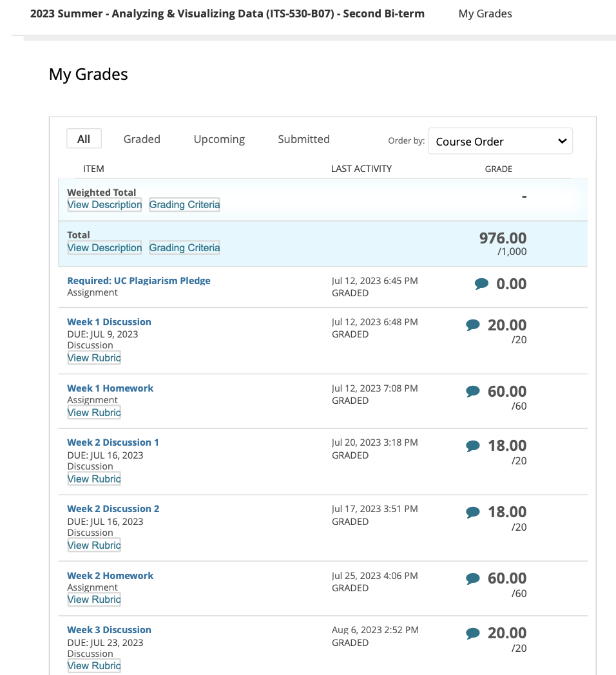Screen dimensions: 616x675
Task: Click comment icon beside Week 1 Discussion grade
Action: 473,325
